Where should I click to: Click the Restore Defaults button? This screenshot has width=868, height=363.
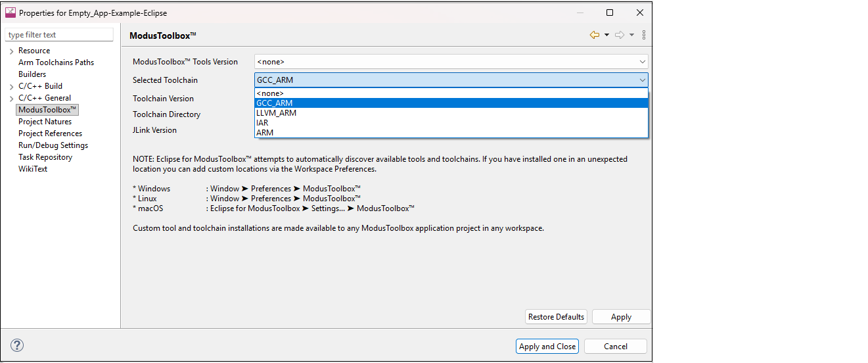click(556, 317)
